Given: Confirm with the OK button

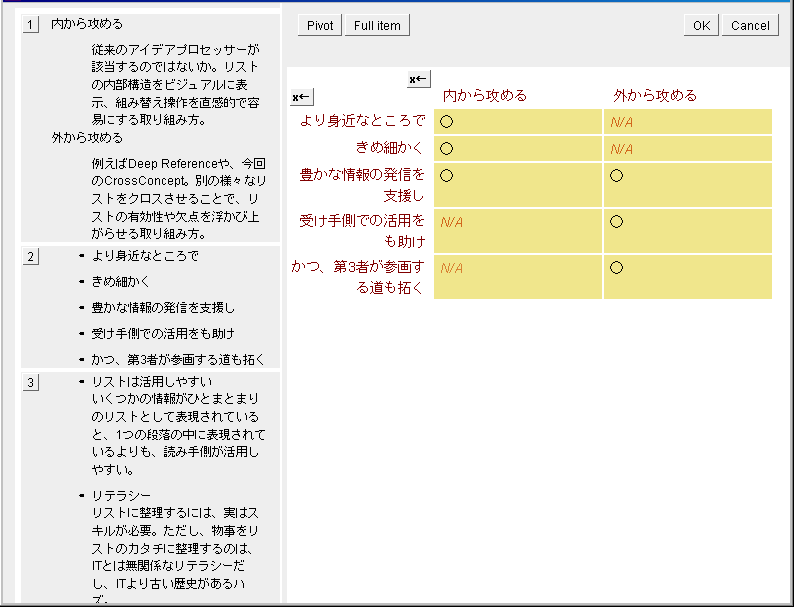Looking at the screenshot, I should (x=701, y=26).
